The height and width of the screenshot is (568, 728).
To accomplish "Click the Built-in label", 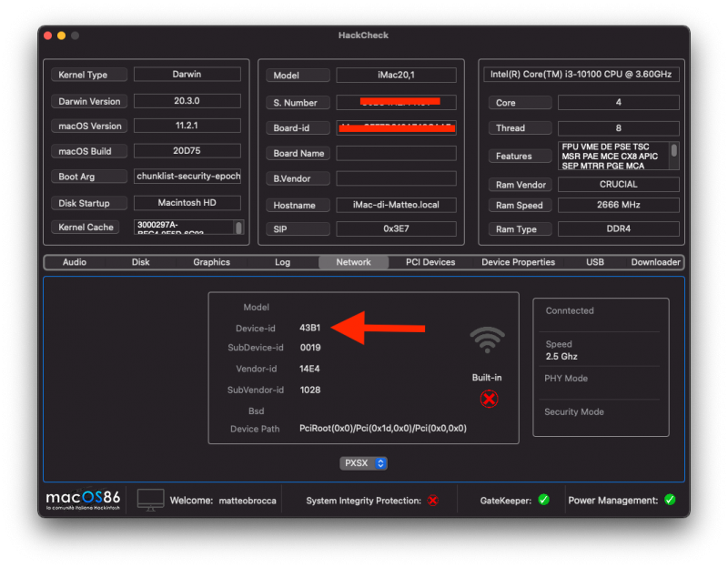I will 487,378.
